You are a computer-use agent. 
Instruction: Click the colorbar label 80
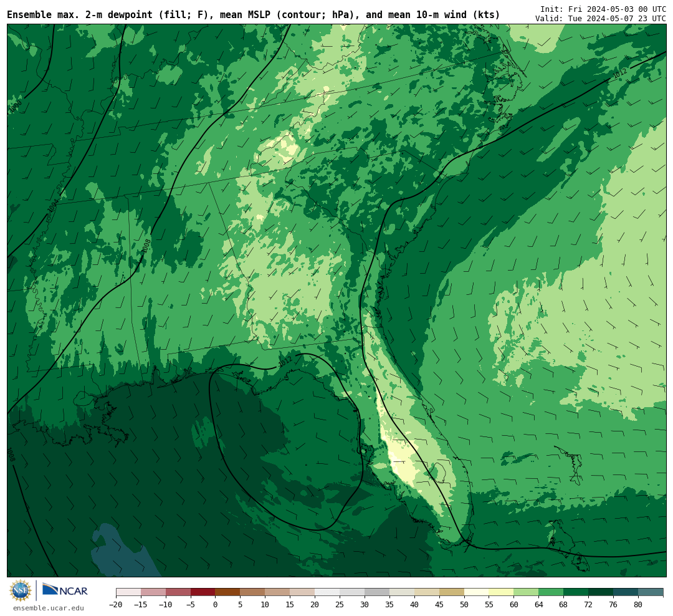(638, 604)
